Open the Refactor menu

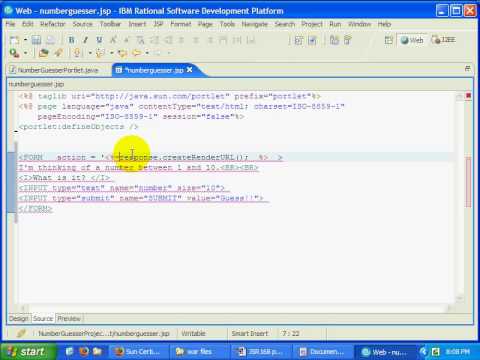click(53, 24)
